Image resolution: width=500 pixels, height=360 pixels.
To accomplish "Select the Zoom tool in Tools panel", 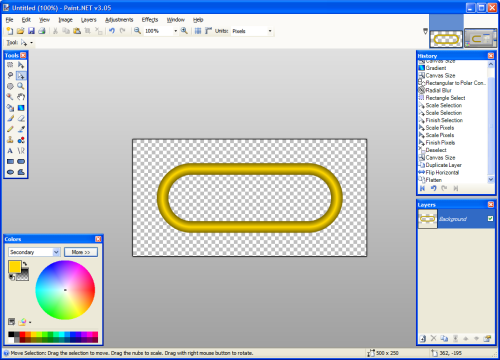I will click(21, 86).
